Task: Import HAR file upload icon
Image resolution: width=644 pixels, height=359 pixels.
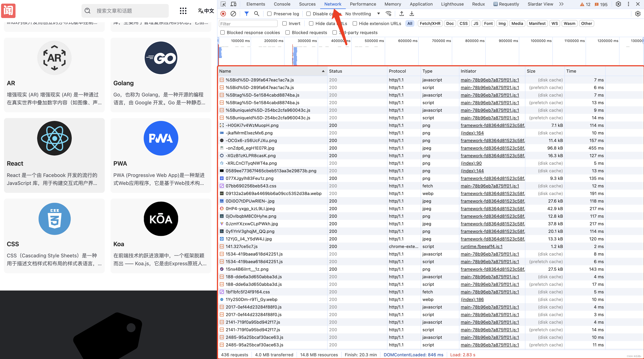Action: click(x=402, y=14)
